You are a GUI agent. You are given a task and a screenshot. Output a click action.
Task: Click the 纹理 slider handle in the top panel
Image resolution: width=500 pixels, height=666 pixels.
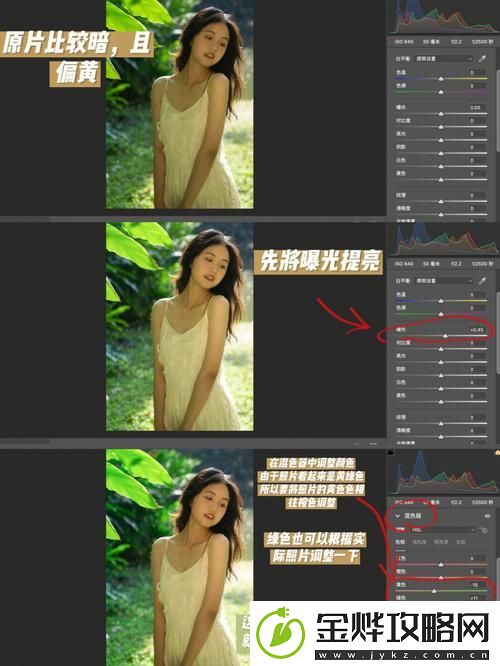[441, 201]
